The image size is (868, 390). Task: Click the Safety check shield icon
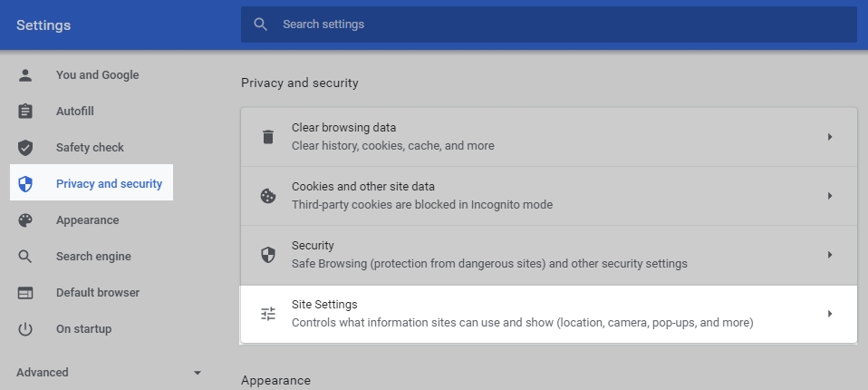coord(25,148)
